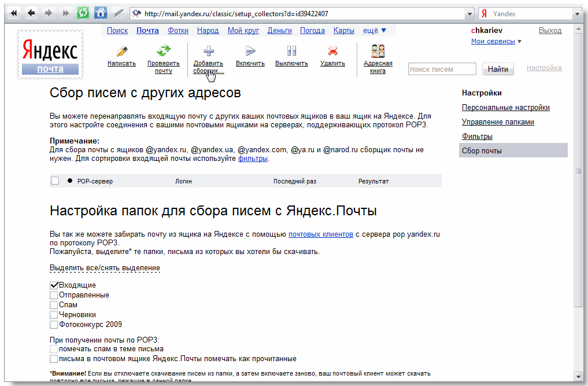The image size is (588, 386).
Task: Click the поиск писем search field
Action: click(x=442, y=69)
